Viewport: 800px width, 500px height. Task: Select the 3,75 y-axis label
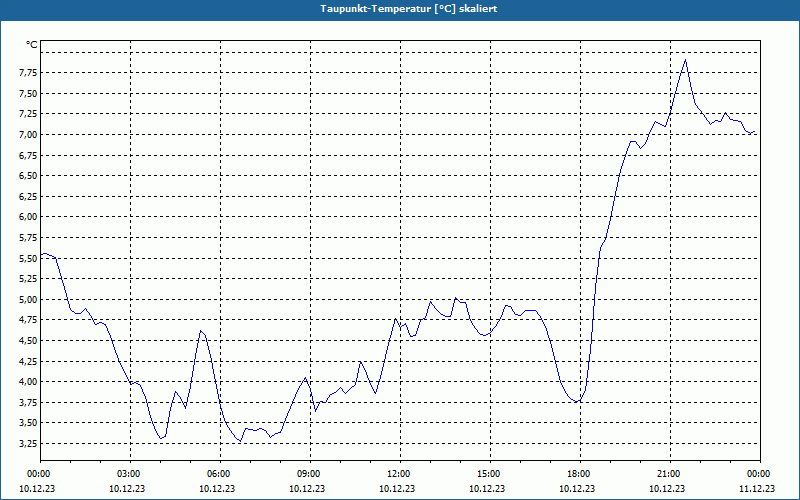pyautogui.click(x=28, y=403)
